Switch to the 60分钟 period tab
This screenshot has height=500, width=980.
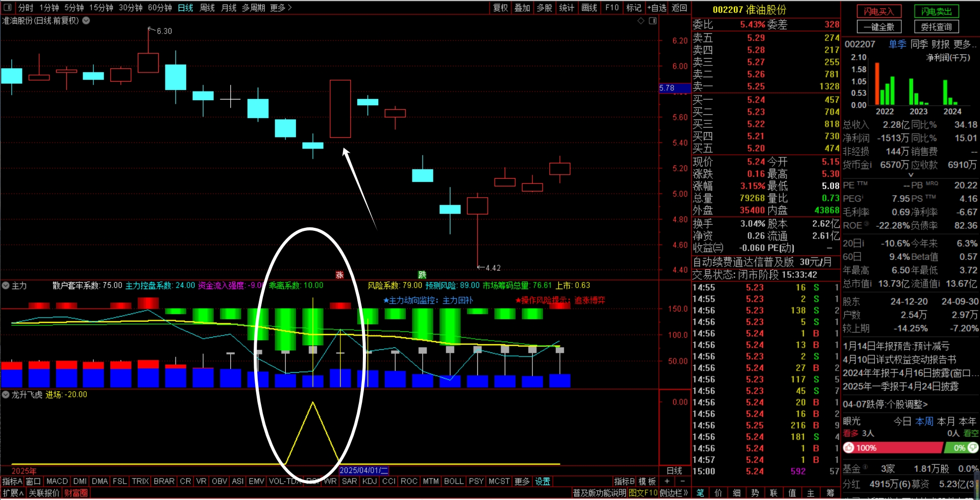[160, 8]
